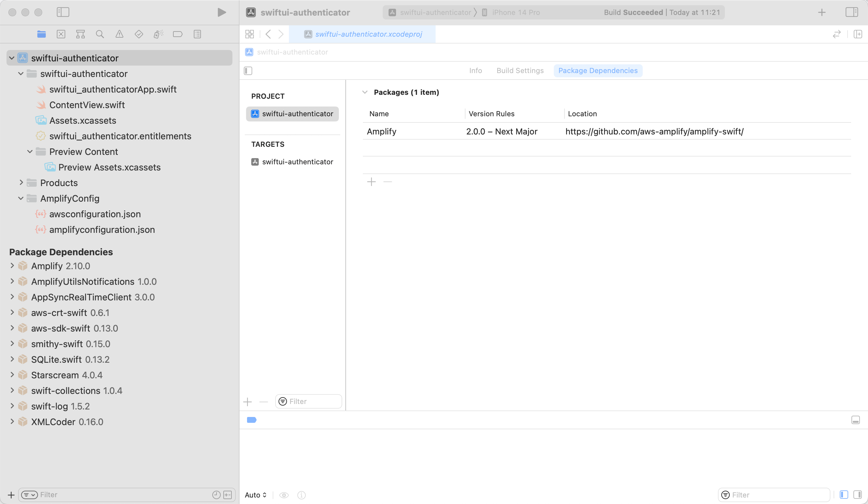The image size is (868, 504).
Task: Expand the Amplify package dependency tree
Action: [12, 265]
